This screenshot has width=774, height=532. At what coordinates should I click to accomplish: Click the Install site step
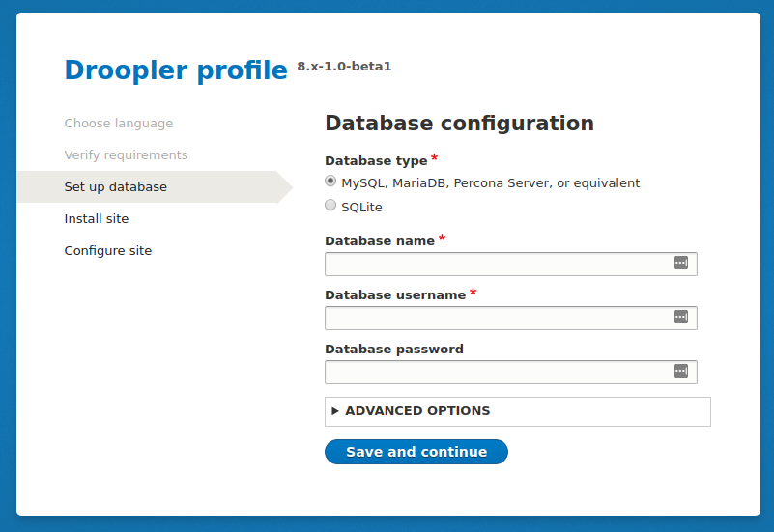[97, 218]
